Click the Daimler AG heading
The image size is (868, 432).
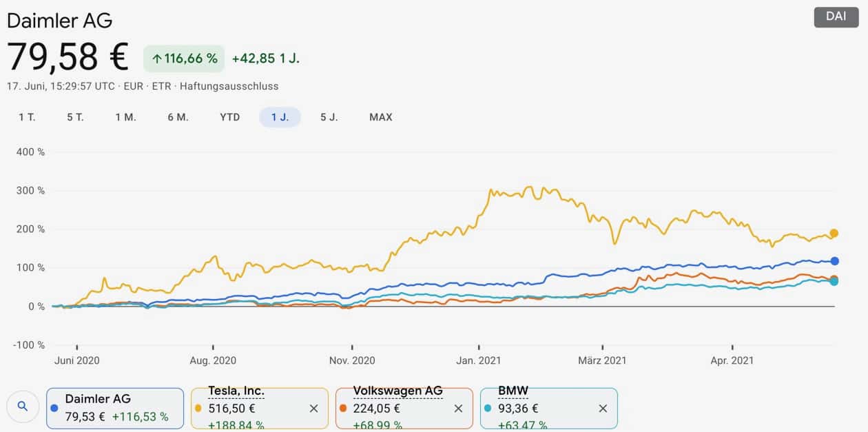[59, 20]
